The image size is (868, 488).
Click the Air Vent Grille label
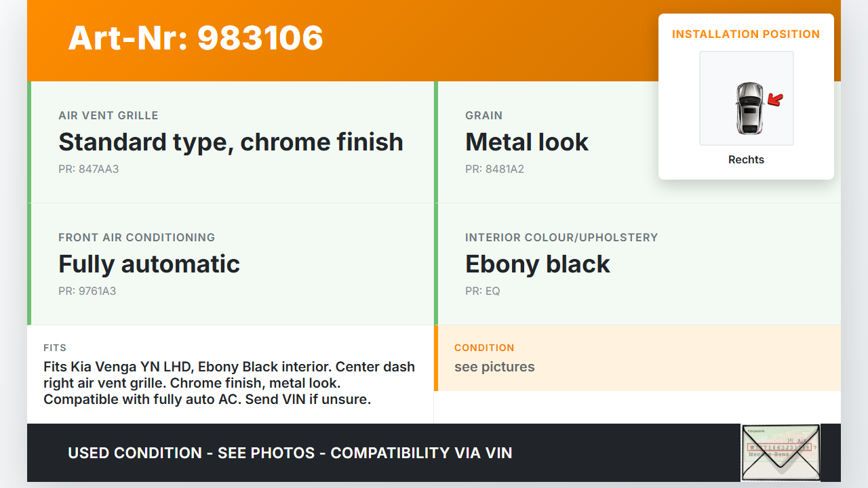108,115
